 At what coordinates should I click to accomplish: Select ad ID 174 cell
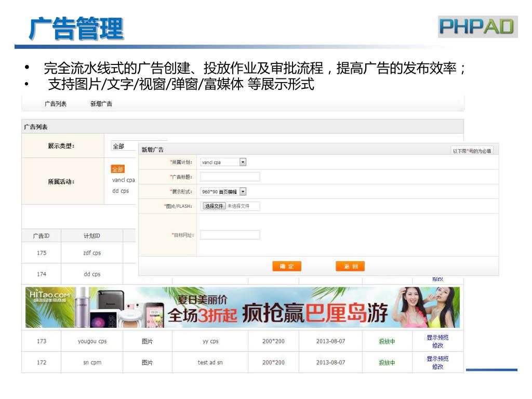[42, 274]
